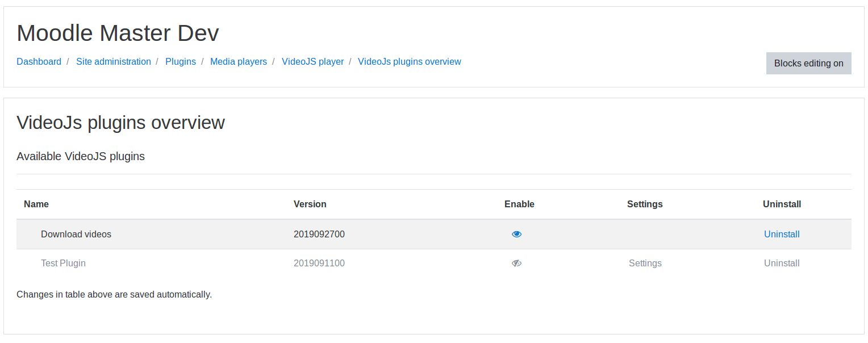The image size is (868, 343).
Task: Click Available VideoJS plugins subheading
Action: coord(81,156)
